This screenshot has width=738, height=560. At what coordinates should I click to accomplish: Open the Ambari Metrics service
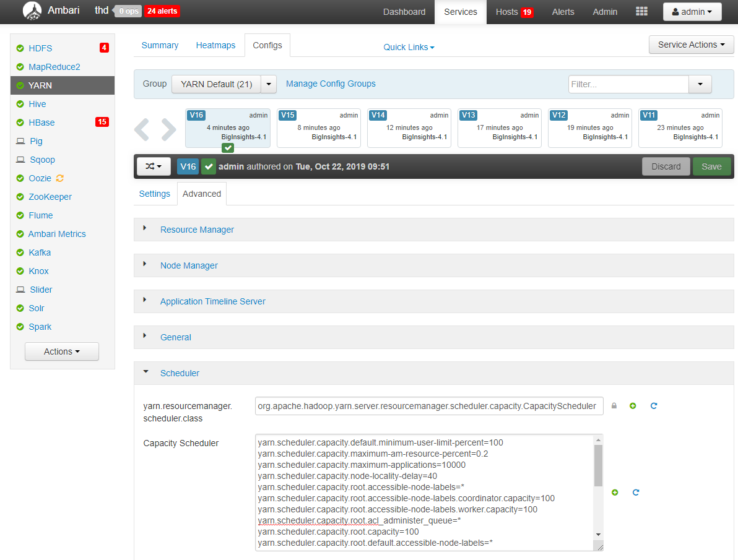(57, 234)
